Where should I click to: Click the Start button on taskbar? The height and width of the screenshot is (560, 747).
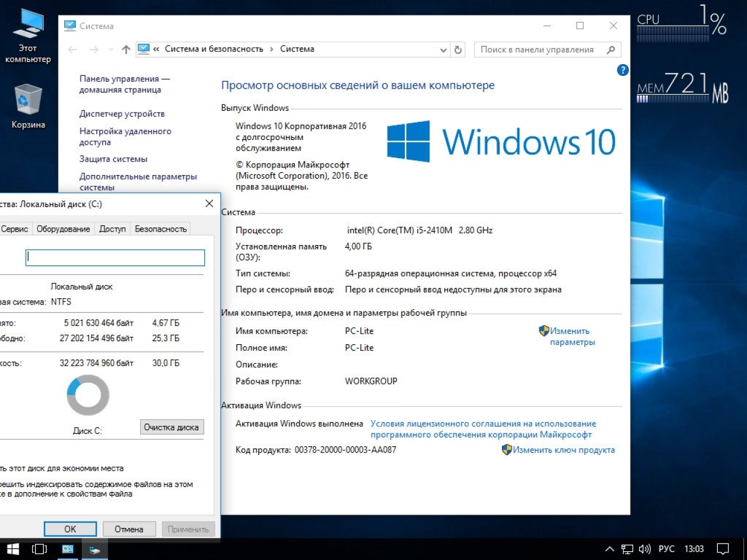point(13,549)
